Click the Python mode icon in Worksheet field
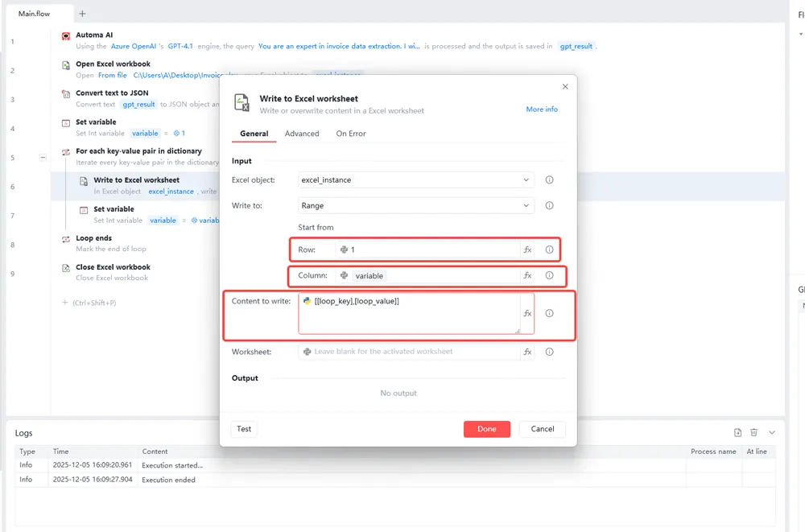This screenshot has width=805, height=532. click(x=307, y=352)
